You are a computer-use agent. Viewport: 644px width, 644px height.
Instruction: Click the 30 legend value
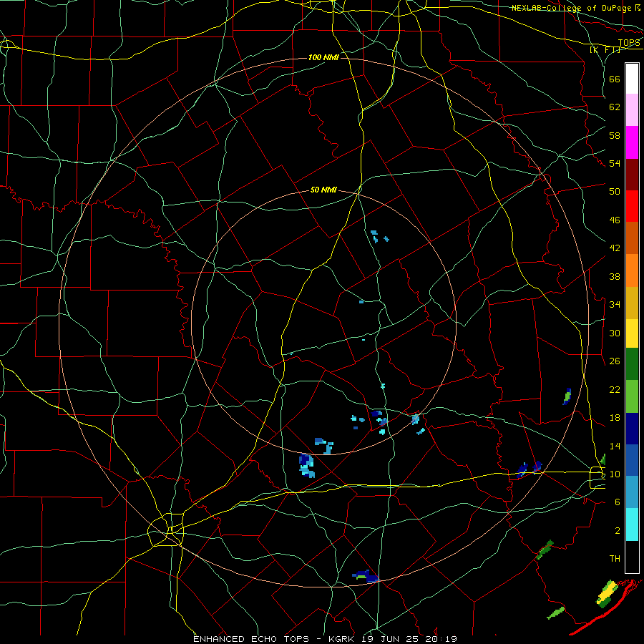tap(615, 333)
